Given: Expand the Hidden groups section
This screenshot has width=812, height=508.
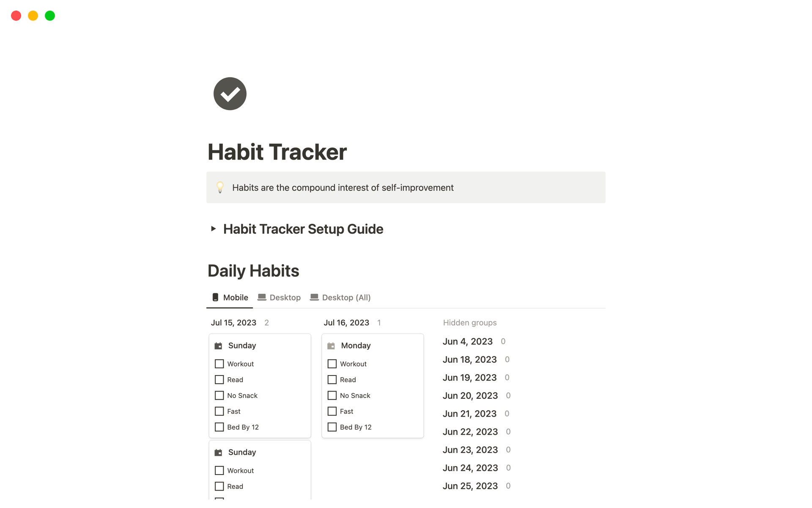Looking at the screenshot, I should pyautogui.click(x=469, y=323).
